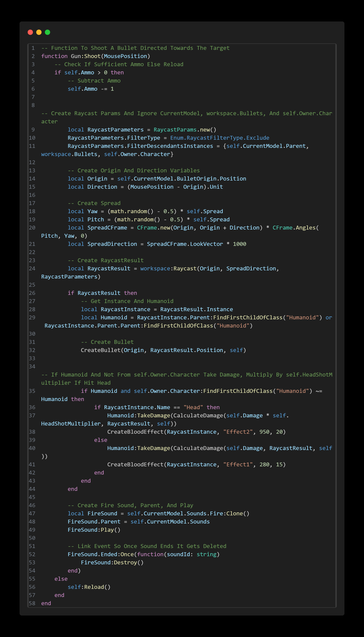Click the green maximize window dot
Viewport: 364px width, 637px height.
tap(47, 32)
